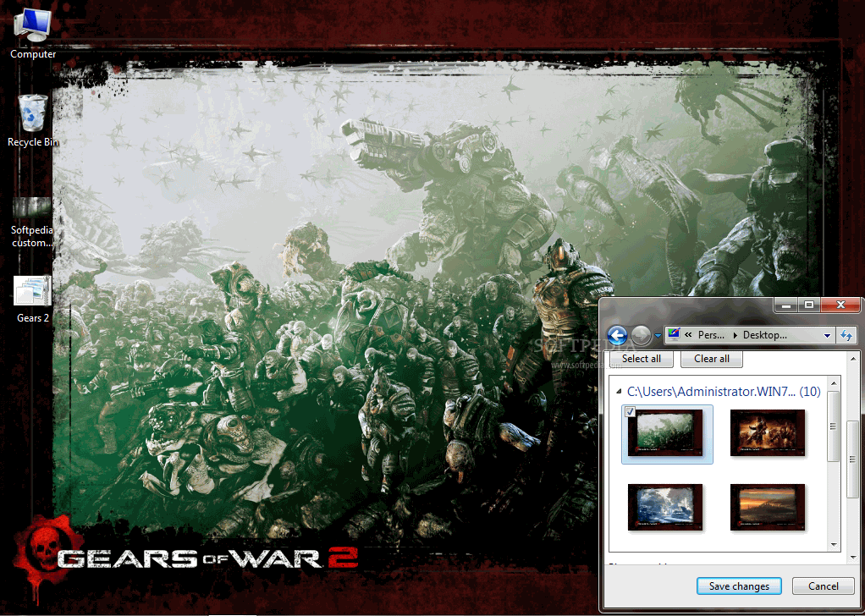Refresh the address bar location
Viewport: 865px width, 616px height.
(846, 335)
